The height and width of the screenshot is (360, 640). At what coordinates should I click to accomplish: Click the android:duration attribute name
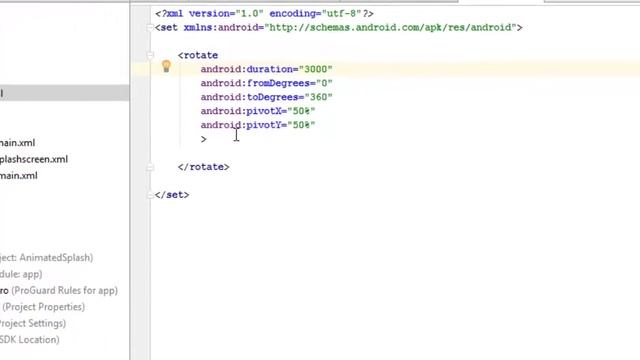click(247, 69)
